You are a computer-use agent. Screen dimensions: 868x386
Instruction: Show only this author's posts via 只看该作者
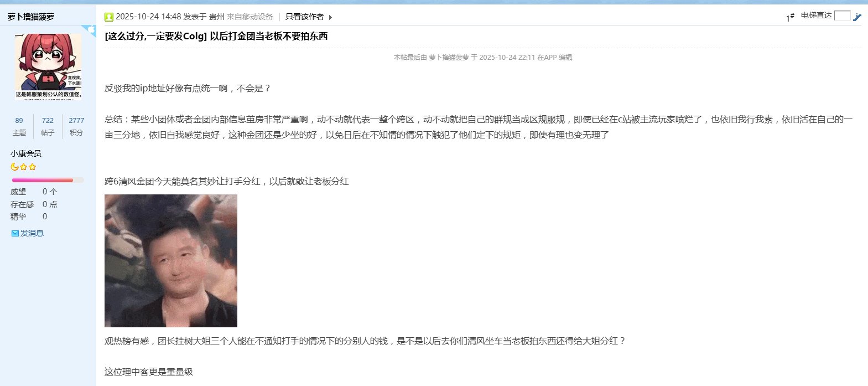click(304, 17)
